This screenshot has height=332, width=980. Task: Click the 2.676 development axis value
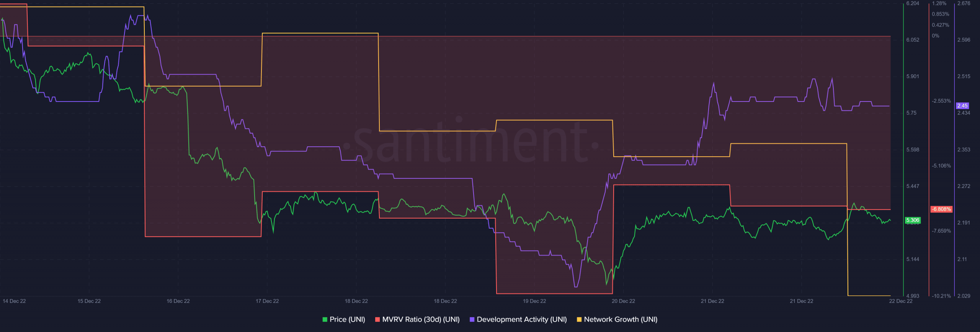[964, 3]
